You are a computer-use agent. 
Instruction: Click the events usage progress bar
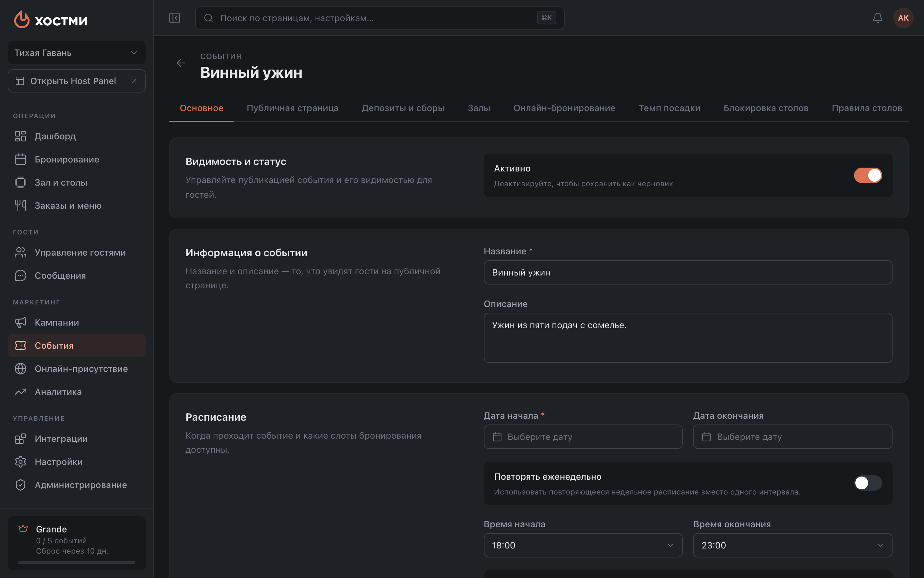76,562
